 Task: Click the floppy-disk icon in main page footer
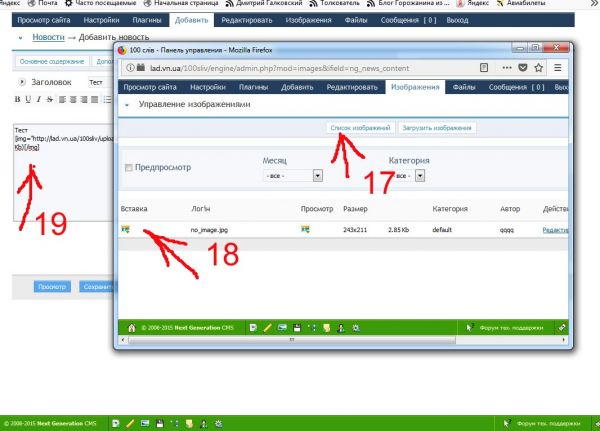pyautogui.click(x=160, y=423)
